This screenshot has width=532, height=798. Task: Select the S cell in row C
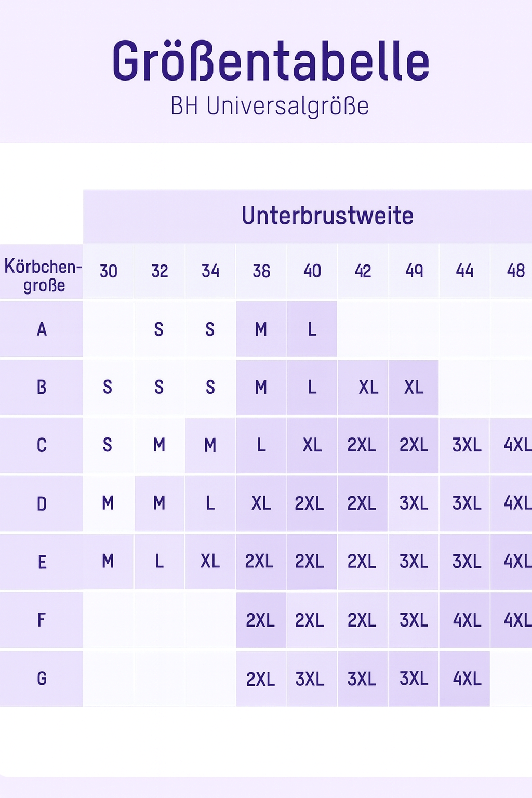pyautogui.click(x=108, y=445)
